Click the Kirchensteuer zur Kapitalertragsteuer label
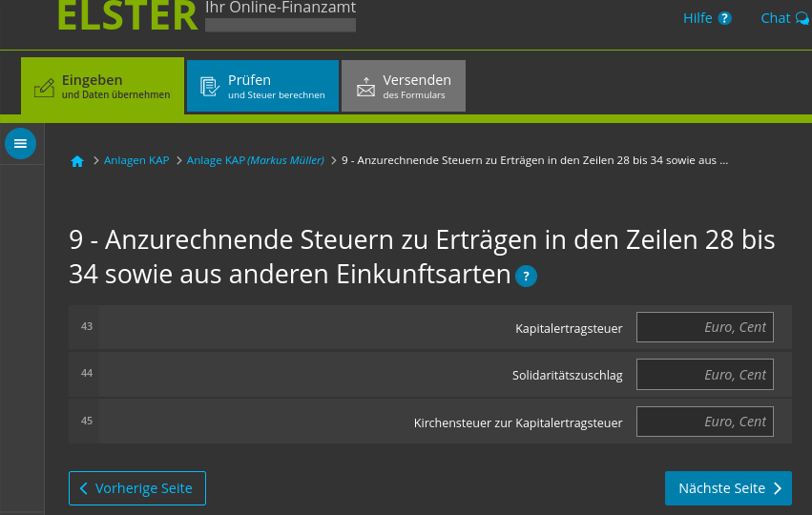Image resolution: width=812 pixels, height=515 pixels. tap(518, 422)
